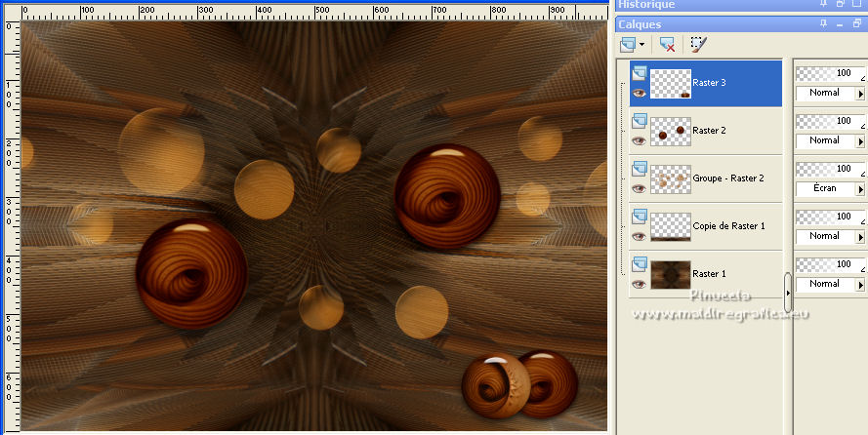Minimize the Calques panel
The width and height of the screenshot is (868, 435).
coord(841,24)
